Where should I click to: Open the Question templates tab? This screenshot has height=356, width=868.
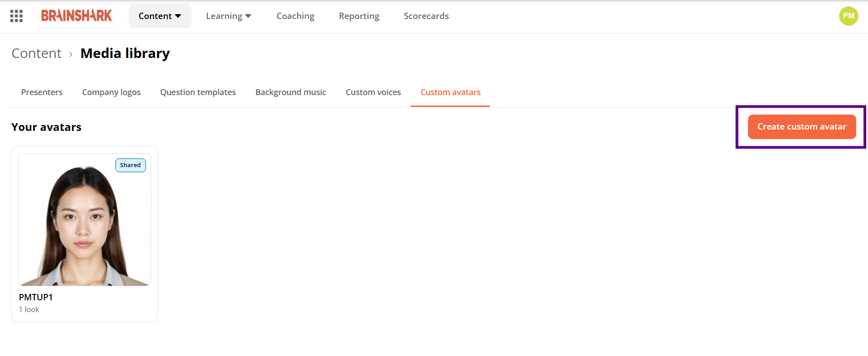[198, 92]
